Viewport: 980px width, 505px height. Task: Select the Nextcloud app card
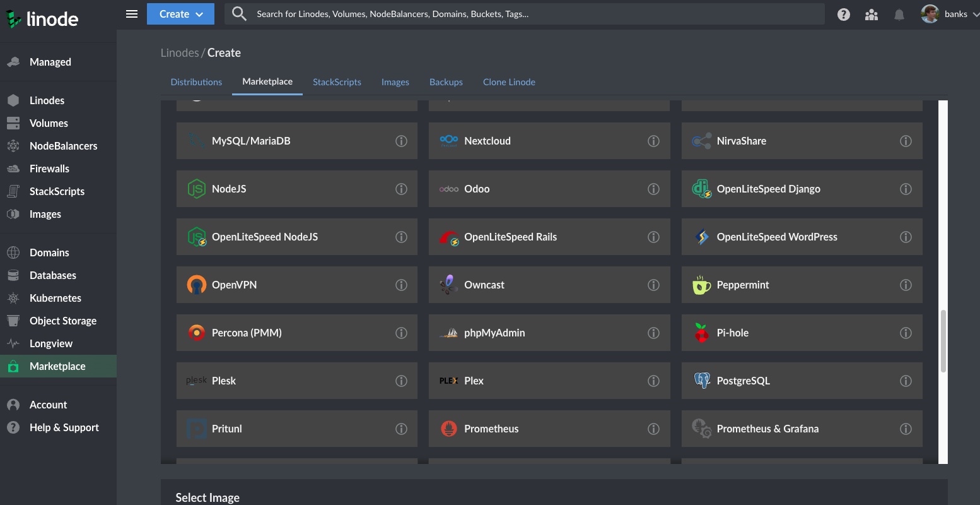pyautogui.click(x=549, y=141)
